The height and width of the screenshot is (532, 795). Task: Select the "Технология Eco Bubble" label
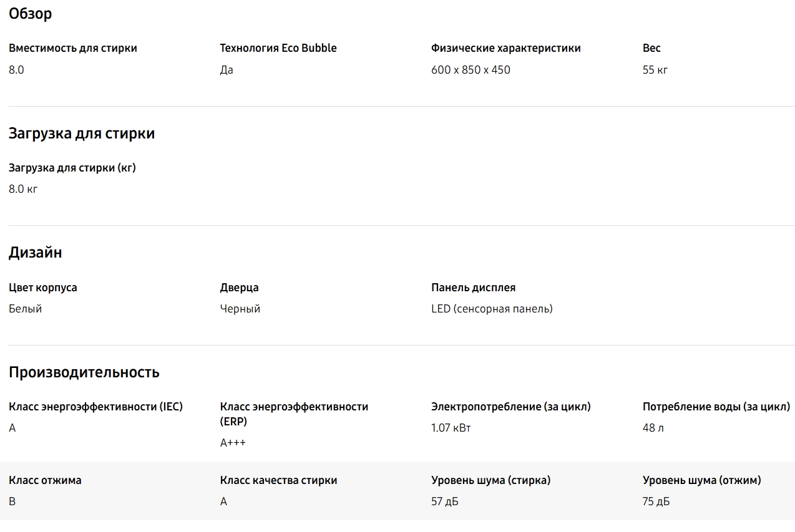tap(278, 48)
